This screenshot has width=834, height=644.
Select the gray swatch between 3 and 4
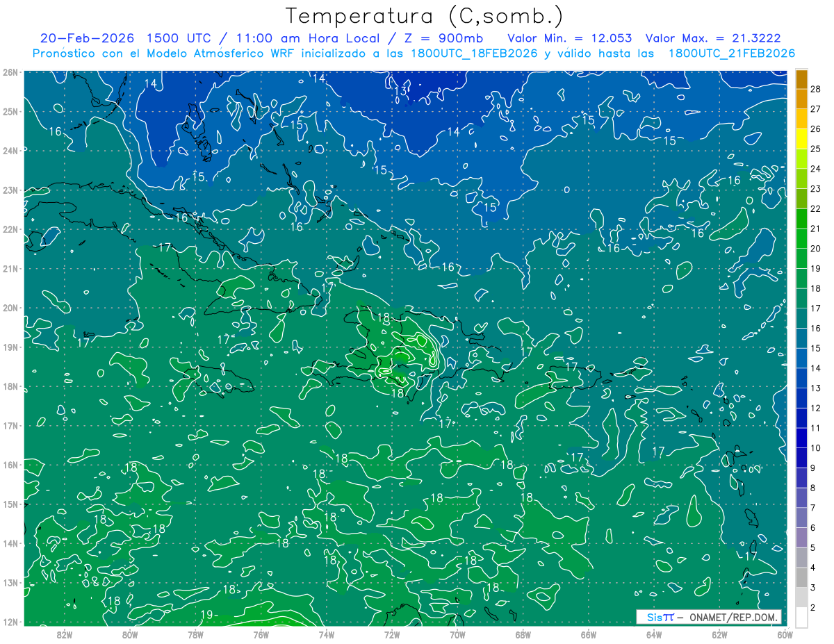tap(801, 577)
